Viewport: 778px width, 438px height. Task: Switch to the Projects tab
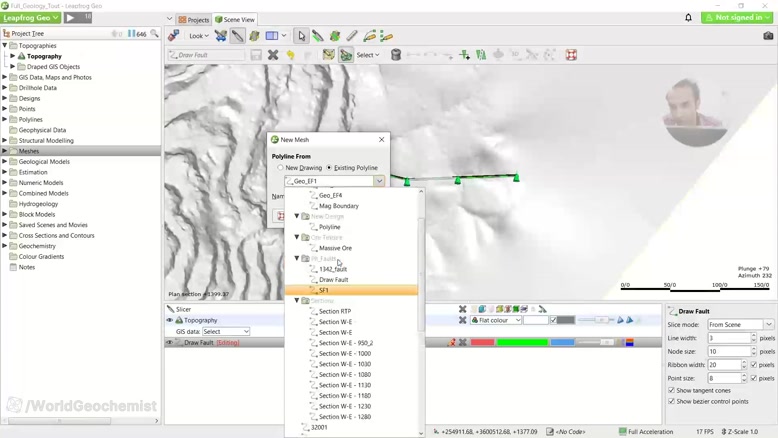click(x=194, y=20)
